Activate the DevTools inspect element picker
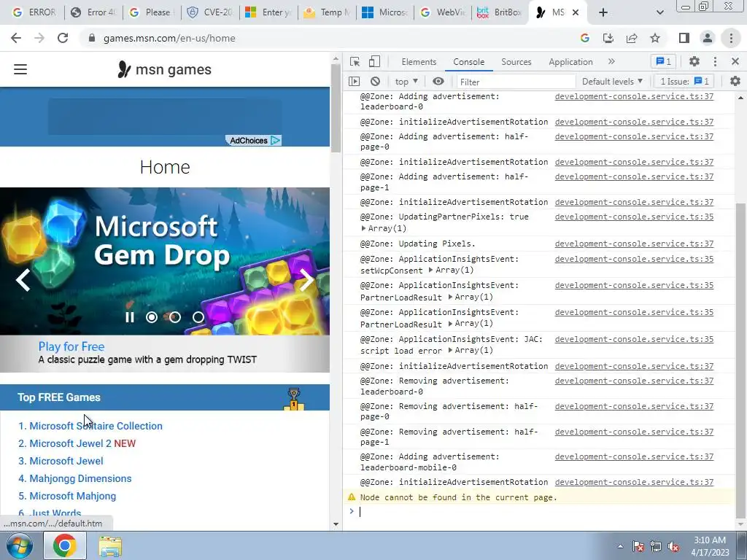The width and height of the screenshot is (747, 560). [355, 61]
